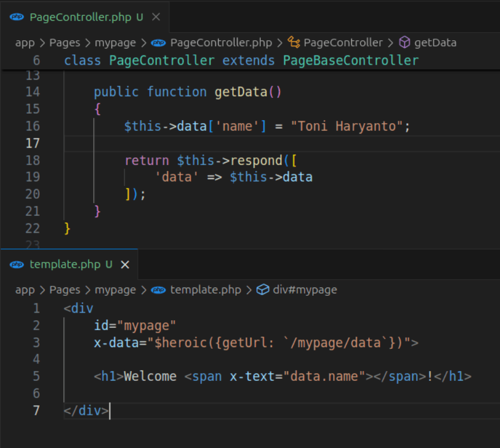Click 'respond' method call on line 18
This screenshot has width=500, height=448.
[256, 160]
